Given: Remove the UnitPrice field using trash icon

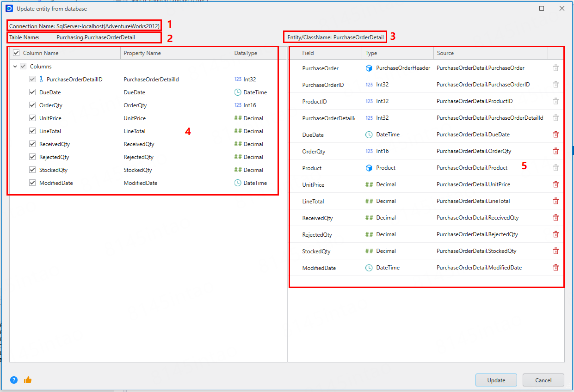Looking at the screenshot, I should pyautogui.click(x=555, y=184).
